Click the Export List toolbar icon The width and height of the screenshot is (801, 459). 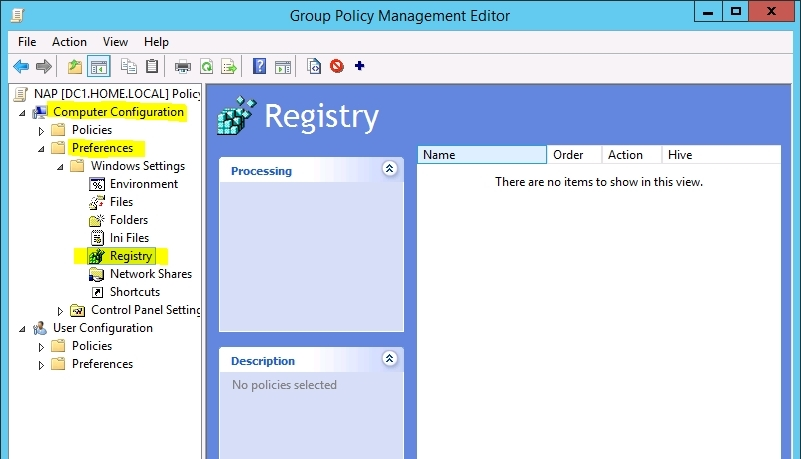(x=229, y=67)
